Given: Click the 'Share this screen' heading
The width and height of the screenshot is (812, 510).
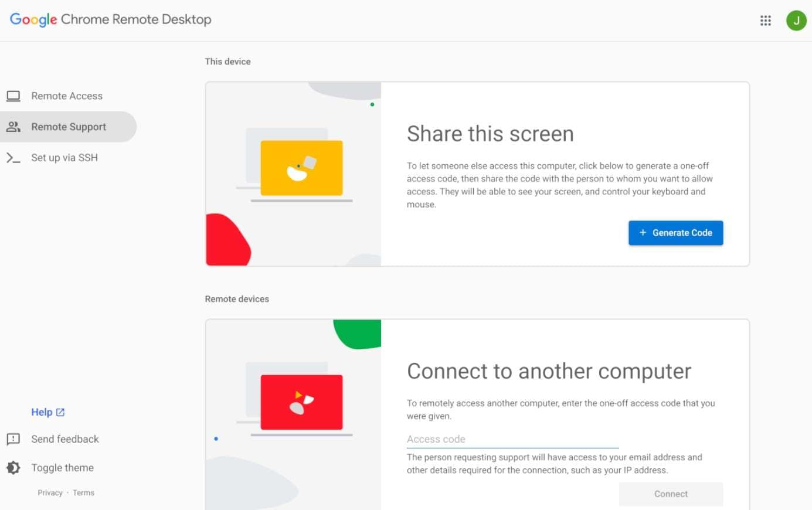Looking at the screenshot, I should pos(490,134).
